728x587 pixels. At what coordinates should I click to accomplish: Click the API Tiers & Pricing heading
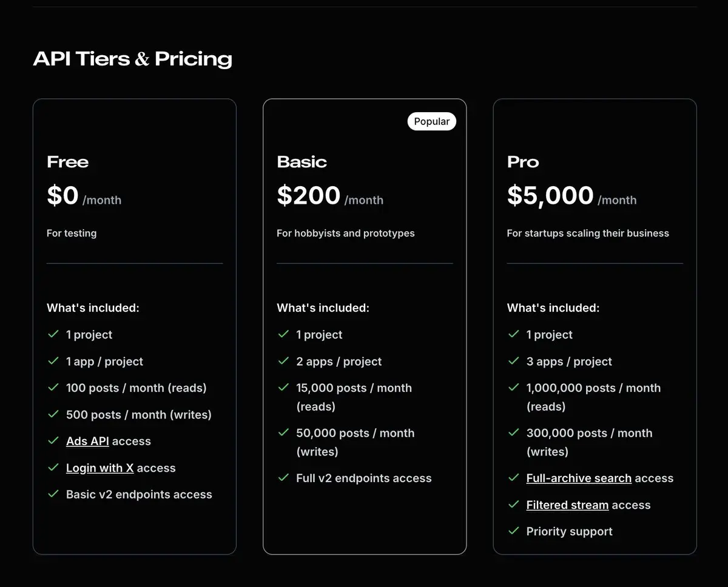(x=132, y=59)
